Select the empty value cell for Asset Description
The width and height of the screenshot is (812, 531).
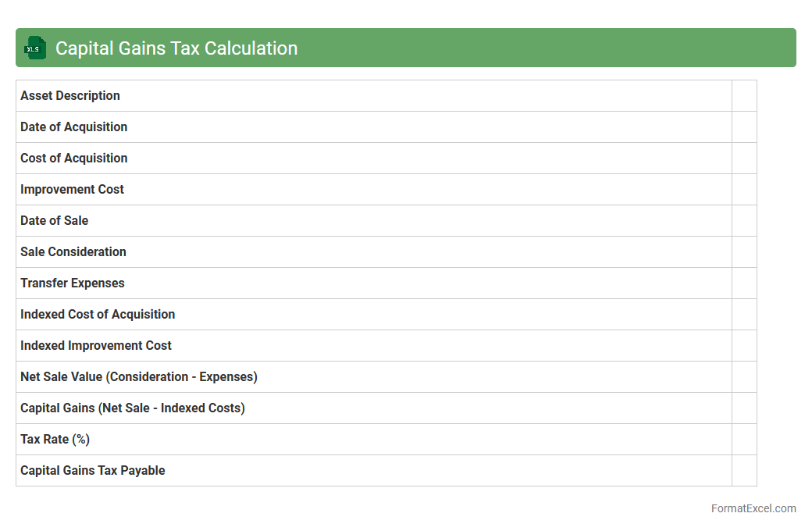744,96
